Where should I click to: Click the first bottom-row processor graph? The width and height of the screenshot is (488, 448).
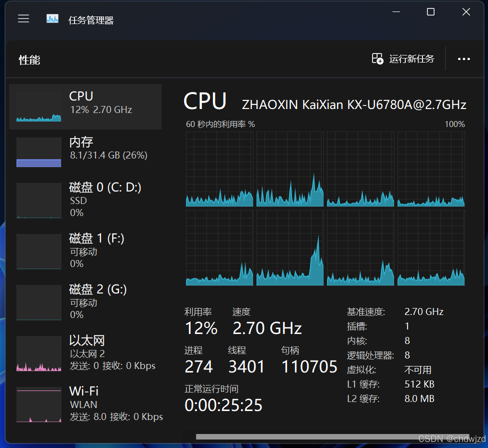219,248
